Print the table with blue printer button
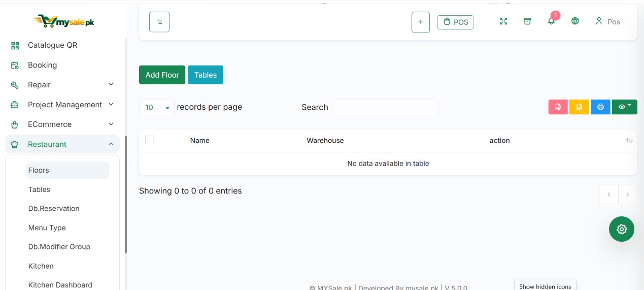The height and width of the screenshot is (290, 644). [x=600, y=107]
